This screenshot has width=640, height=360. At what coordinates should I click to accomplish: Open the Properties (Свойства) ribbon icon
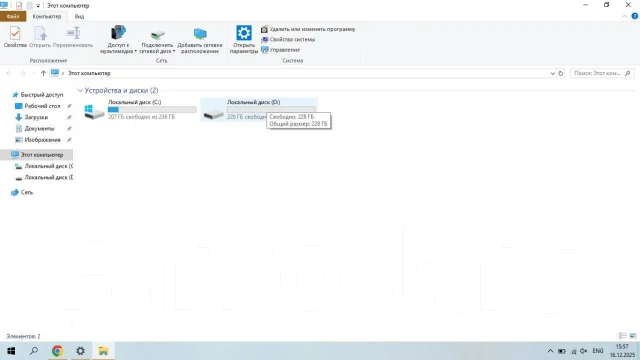tap(15, 37)
